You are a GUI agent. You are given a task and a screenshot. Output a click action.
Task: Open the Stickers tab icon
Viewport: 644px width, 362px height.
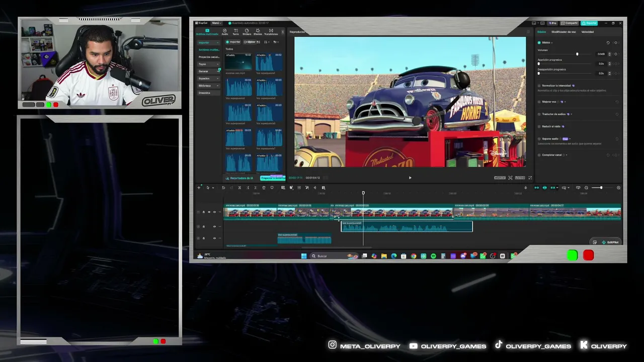[x=247, y=32]
